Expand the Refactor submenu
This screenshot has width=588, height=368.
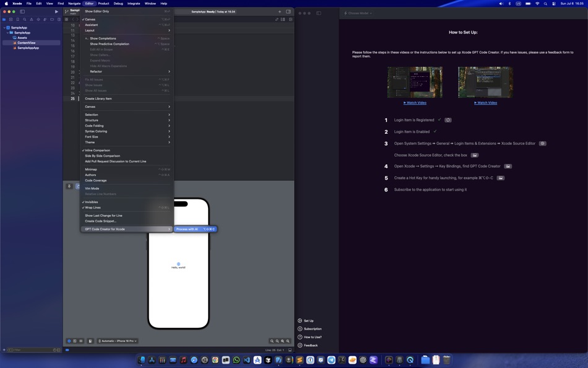[126, 71]
